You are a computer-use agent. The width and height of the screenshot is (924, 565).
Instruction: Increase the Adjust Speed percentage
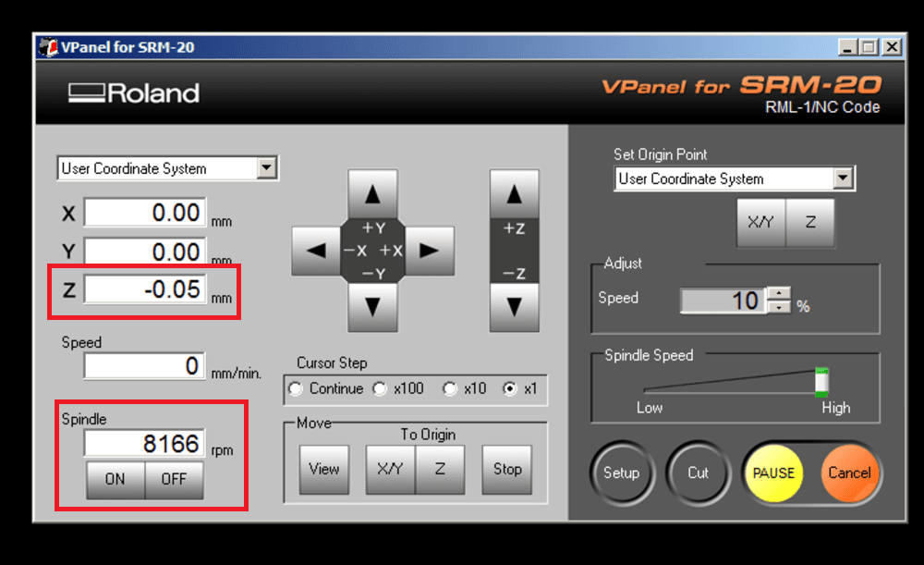pos(779,293)
